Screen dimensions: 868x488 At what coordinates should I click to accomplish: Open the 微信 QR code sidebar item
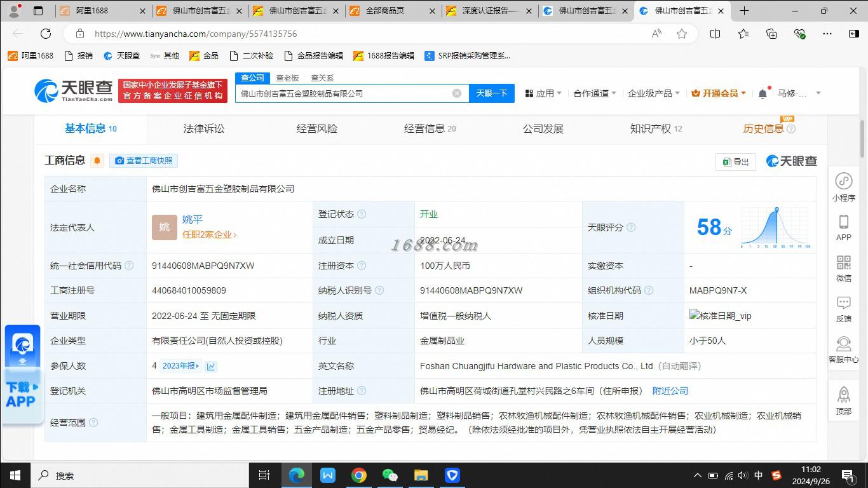pyautogui.click(x=844, y=268)
